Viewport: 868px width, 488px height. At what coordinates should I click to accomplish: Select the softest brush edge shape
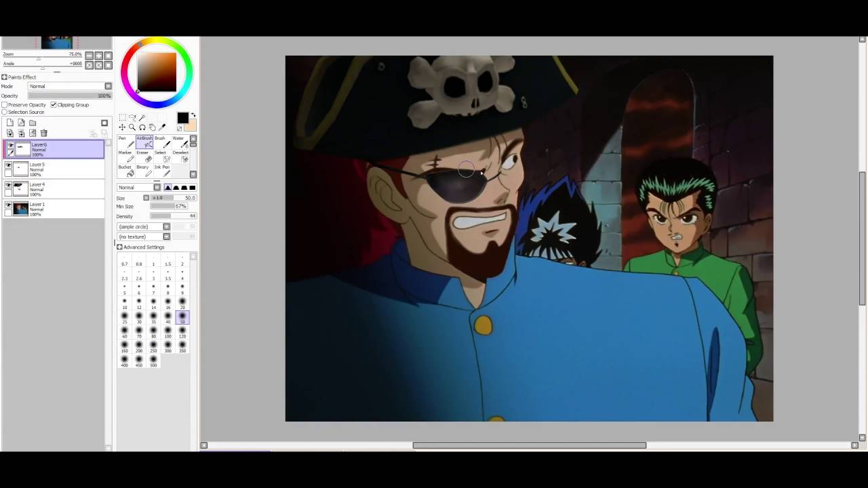167,187
